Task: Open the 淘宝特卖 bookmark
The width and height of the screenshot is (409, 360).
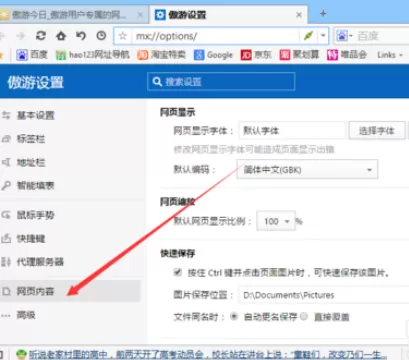Action: pos(162,55)
